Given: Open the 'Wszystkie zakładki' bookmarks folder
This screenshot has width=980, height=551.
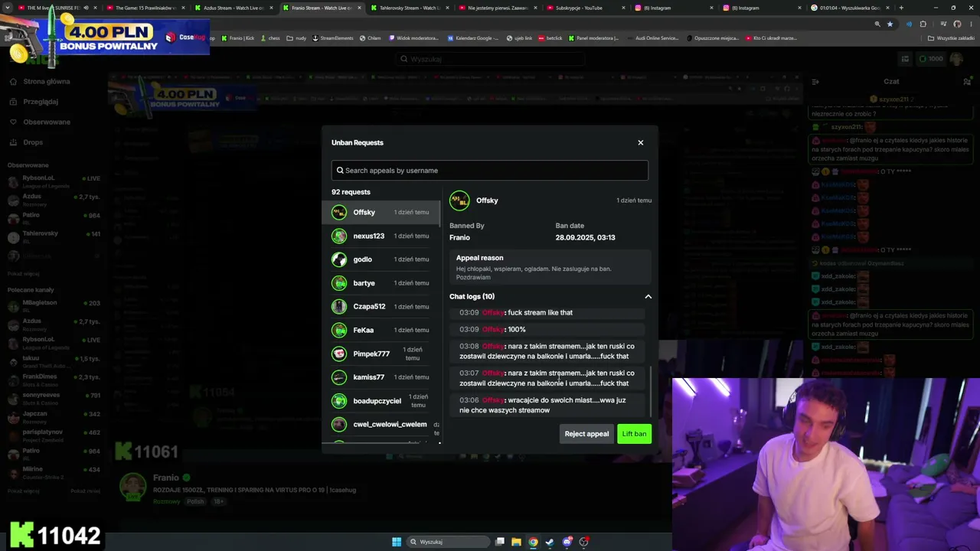Looking at the screenshot, I should pyautogui.click(x=951, y=37).
